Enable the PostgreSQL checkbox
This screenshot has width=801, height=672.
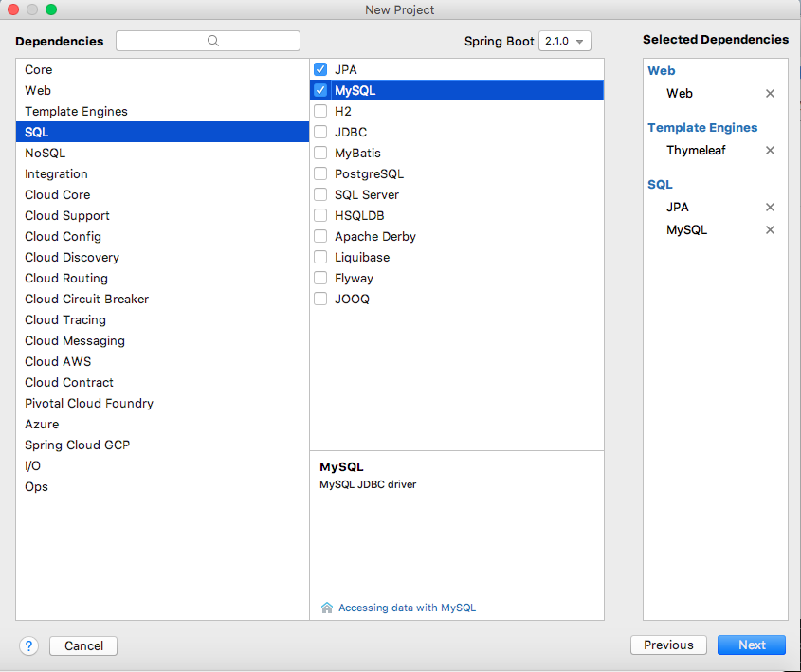click(x=320, y=173)
